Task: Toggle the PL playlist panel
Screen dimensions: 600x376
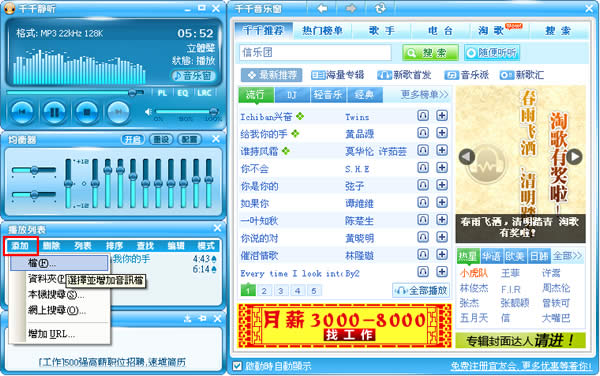Action: (162, 93)
